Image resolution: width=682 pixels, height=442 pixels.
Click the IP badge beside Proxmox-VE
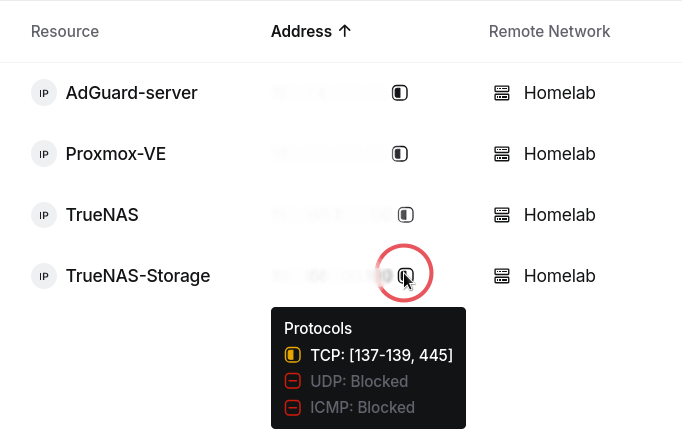44,154
